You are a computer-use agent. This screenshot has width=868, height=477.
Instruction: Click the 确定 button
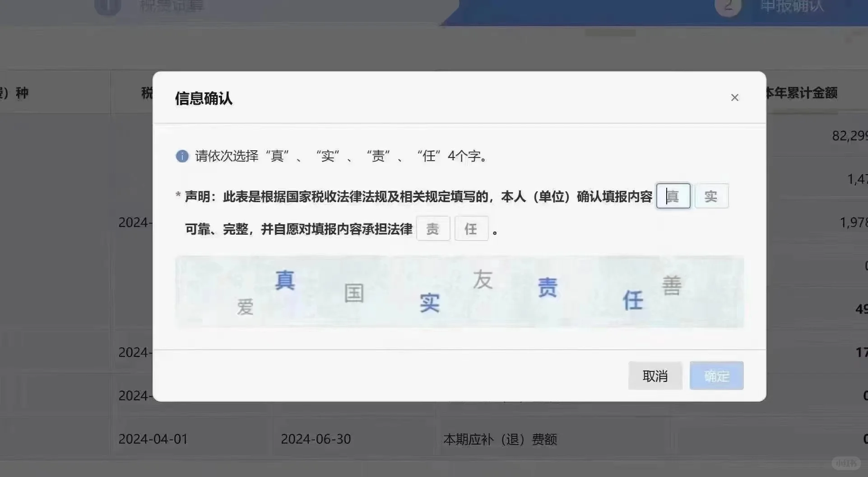pyautogui.click(x=716, y=375)
